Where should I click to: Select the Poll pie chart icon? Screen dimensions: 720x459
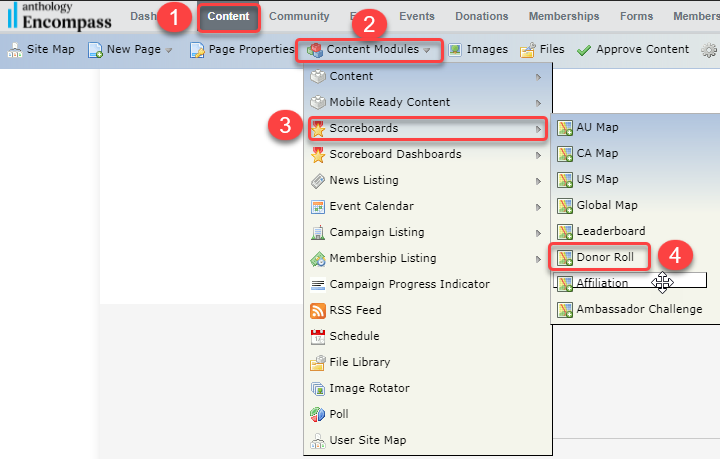[x=318, y=415]
